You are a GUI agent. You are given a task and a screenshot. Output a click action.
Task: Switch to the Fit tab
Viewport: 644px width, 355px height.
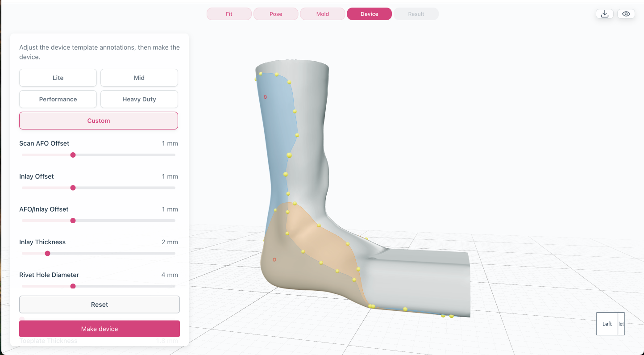coord(229,14)
